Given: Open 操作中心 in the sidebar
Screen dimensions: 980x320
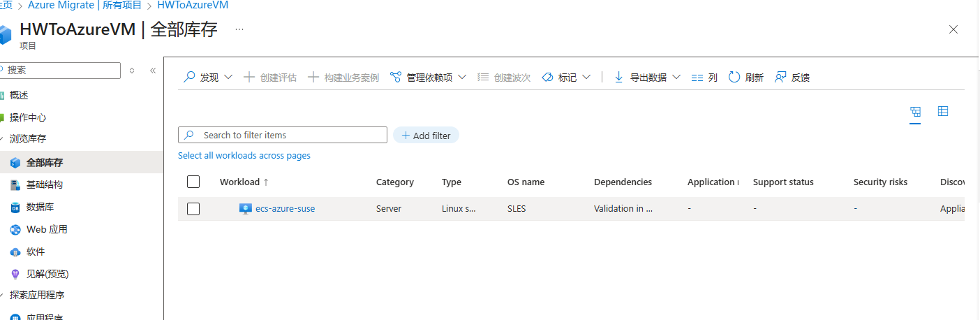Looking at the screenshot, I should [28, 118].
